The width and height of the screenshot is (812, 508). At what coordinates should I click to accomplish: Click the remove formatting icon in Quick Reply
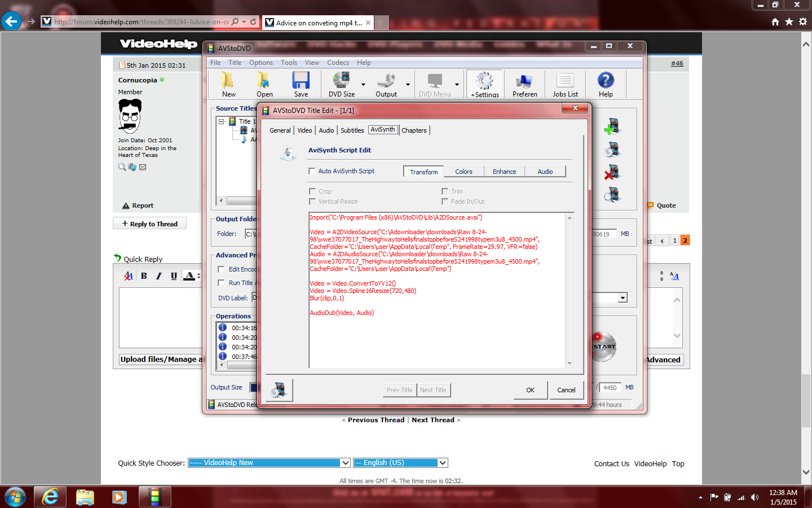[x=129, y=275]
